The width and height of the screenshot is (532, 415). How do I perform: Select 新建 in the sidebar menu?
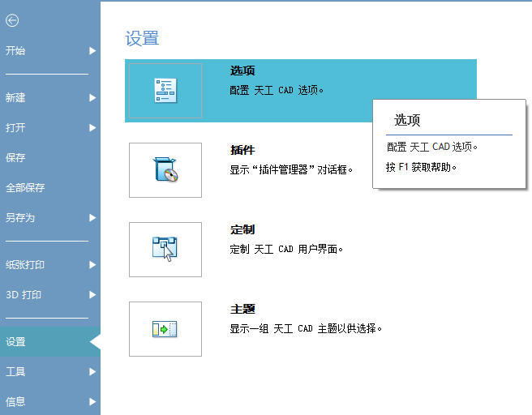point(15,98)
